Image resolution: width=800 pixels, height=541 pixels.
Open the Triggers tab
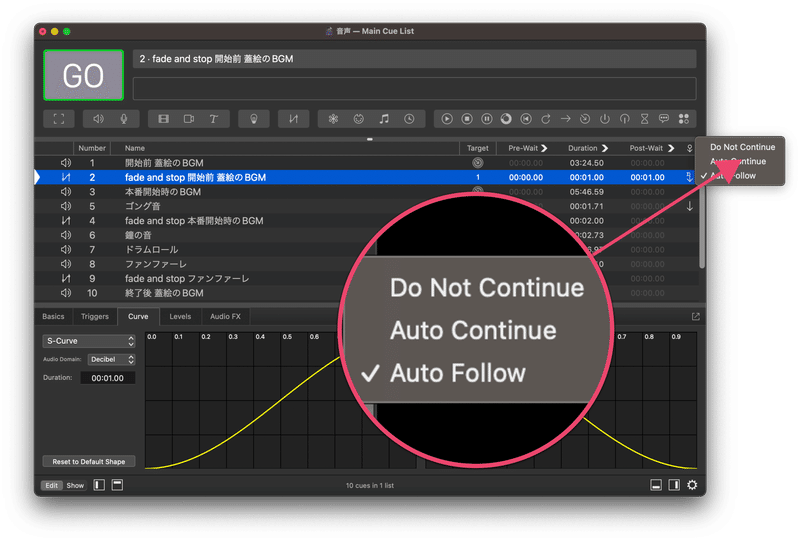click(x=95, y=316)
